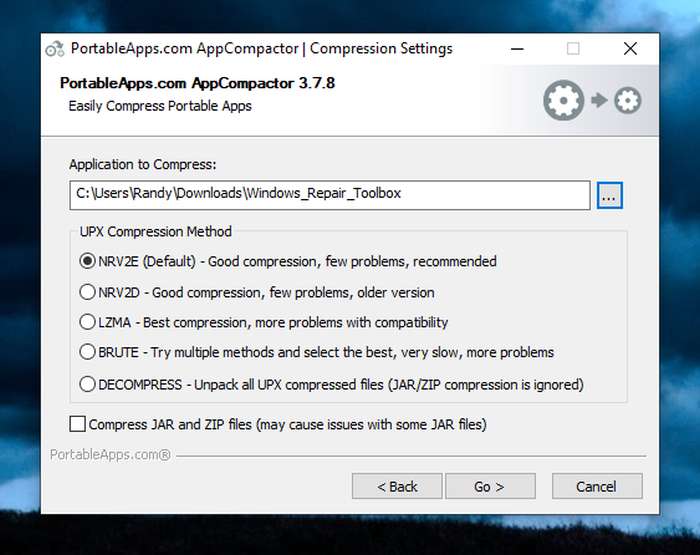Select the NRV2E (Default) compression method

tap(87, 261)
